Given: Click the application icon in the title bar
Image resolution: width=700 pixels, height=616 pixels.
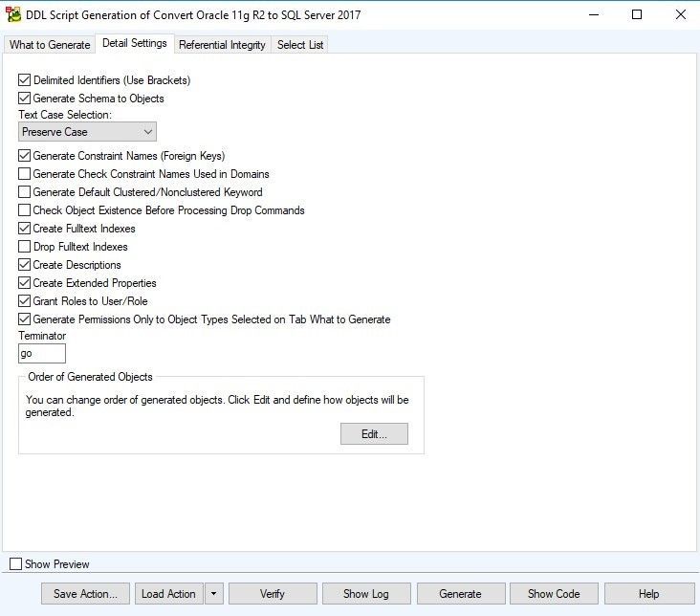Looking at the screenshot, I should pyautogui.click(x=13, y=14).
